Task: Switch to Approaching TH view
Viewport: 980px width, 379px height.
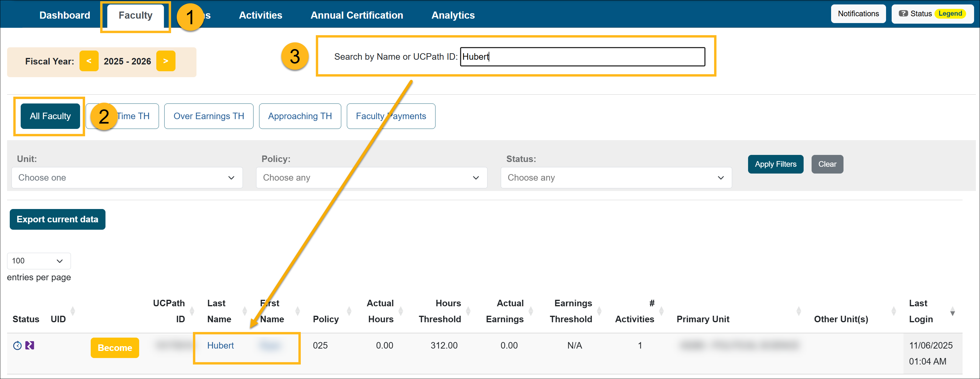Action: click(300, 116)
